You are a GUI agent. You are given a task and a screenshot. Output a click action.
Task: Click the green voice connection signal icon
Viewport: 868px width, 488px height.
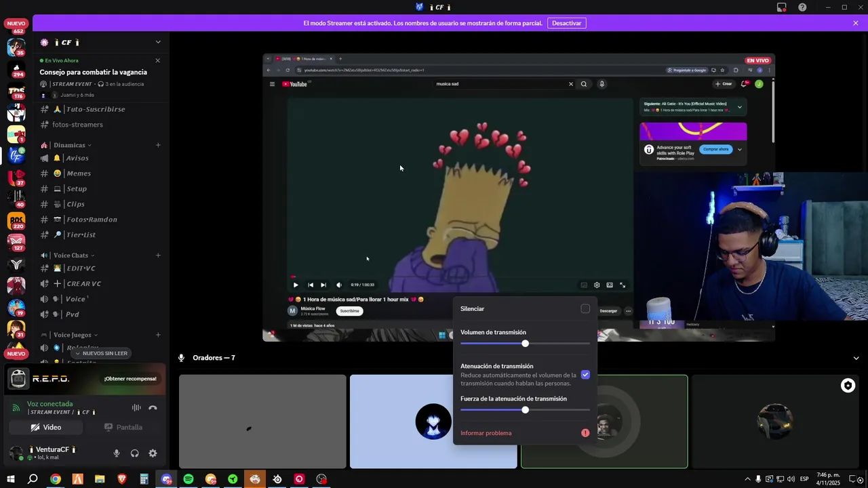click(x=17, y=407)
